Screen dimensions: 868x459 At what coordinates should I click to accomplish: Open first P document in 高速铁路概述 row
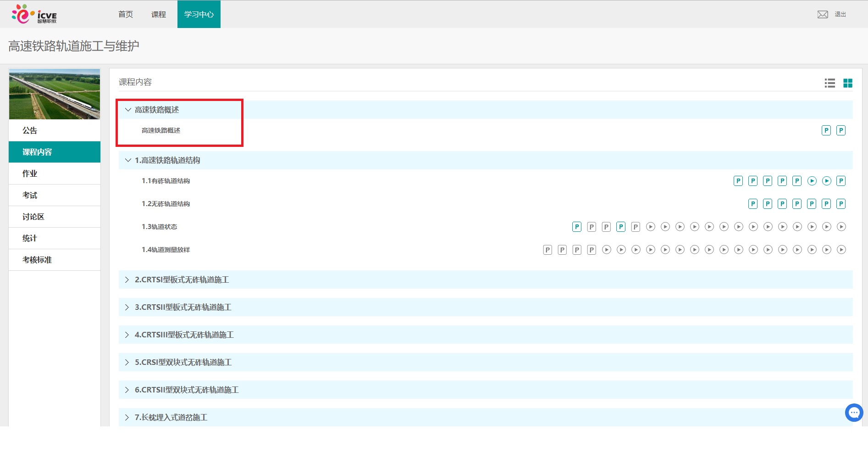coord(826,130)
